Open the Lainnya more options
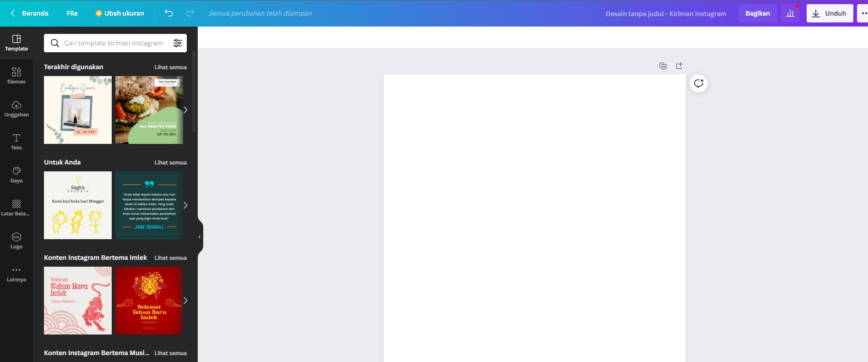 click(16, 274)
